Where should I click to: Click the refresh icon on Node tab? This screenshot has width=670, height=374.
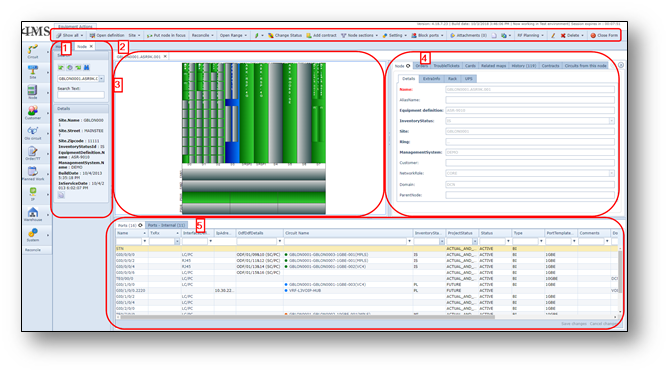[x=408, y=66]
